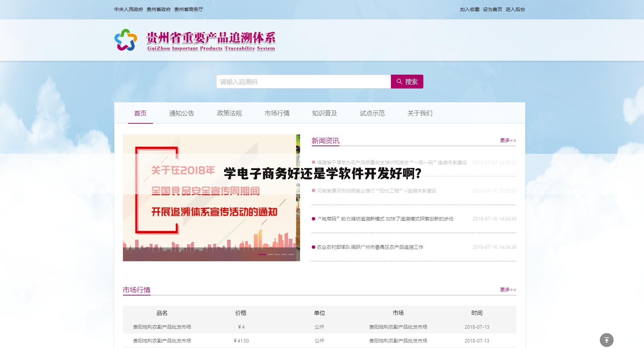Follow the 贵州省商务厅 top link
This screenshot has height=348, width=644.
click(189, 9)
